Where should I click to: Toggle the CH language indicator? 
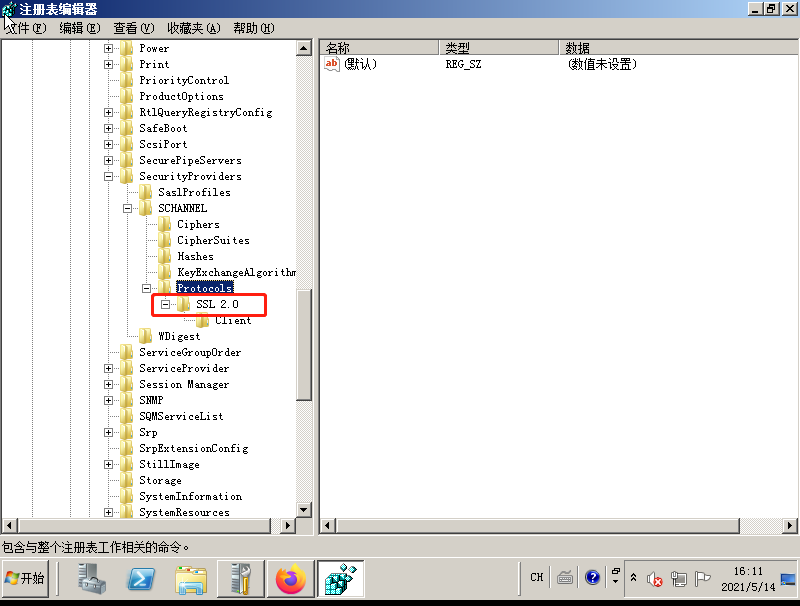pyautogui.click(x=536, y=577)
